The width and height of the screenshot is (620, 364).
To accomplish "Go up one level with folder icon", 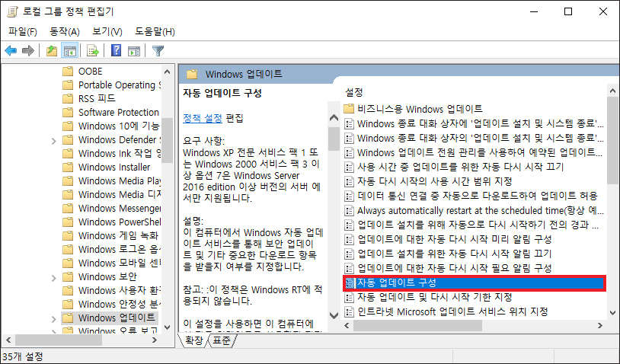I will 52,50.
